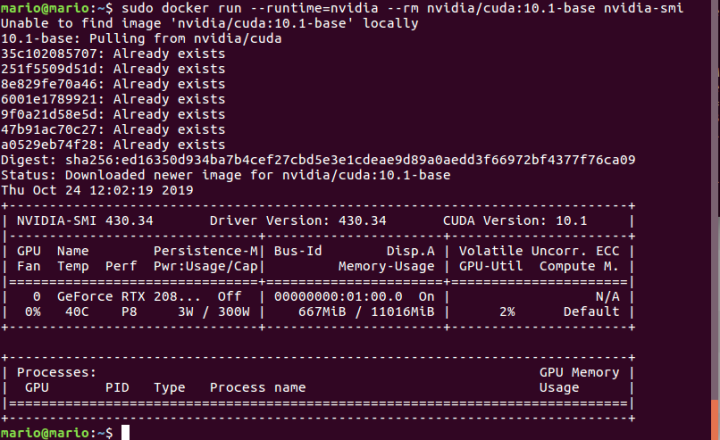Click the CUDA Version 10.1 text
720x440 pixels.
point(515,220)
